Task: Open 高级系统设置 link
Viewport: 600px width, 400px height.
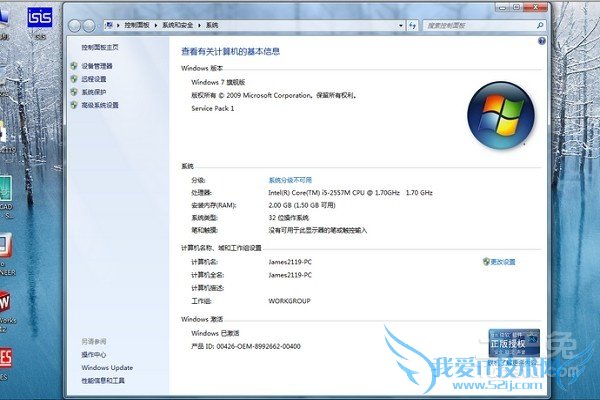Action: click(100, 105)
